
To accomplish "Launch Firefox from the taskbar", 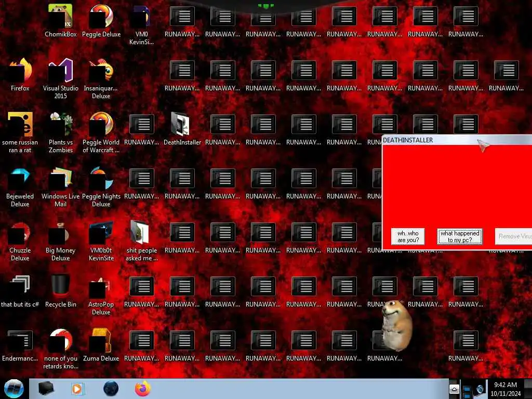I will tap(143, 389).
